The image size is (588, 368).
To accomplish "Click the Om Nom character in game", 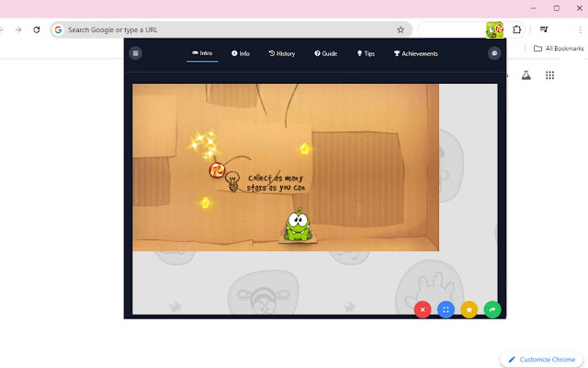I will [298, 225].
